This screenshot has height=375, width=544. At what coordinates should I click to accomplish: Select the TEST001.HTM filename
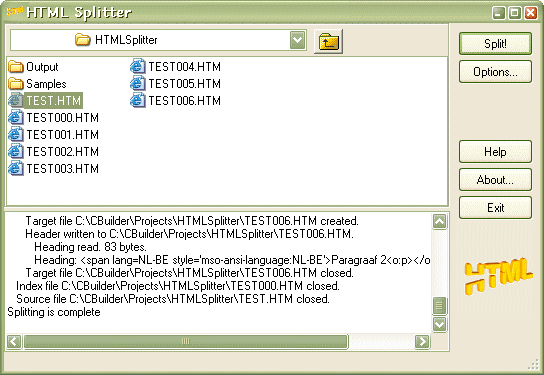62,135
